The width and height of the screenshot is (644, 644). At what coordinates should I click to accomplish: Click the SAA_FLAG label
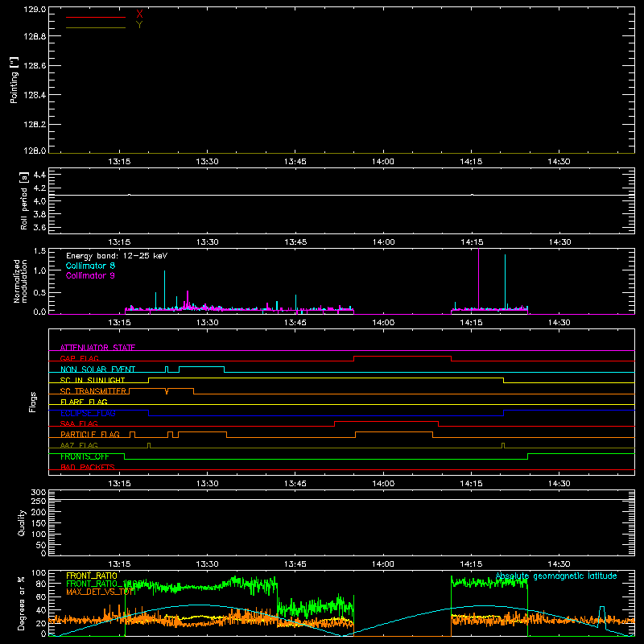[79, 424]
